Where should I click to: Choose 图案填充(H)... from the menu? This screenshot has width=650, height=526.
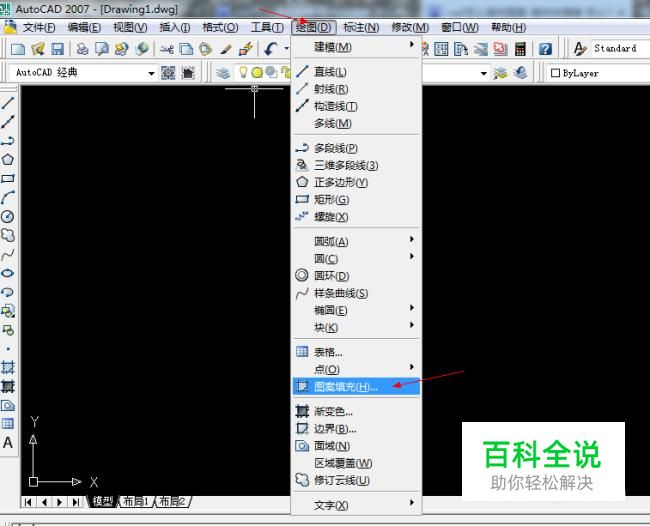coord(356,387)
